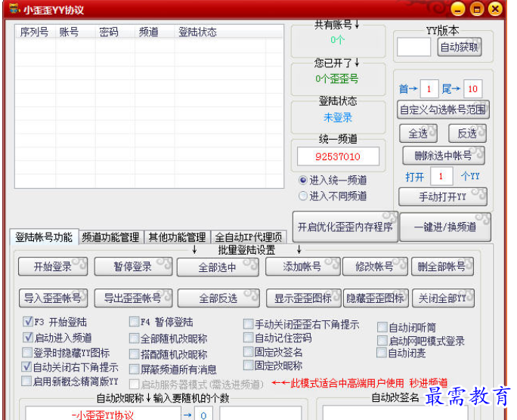Check 固定改签名 checkbox
Screen dimensions: 517x420
pos(248,352)
